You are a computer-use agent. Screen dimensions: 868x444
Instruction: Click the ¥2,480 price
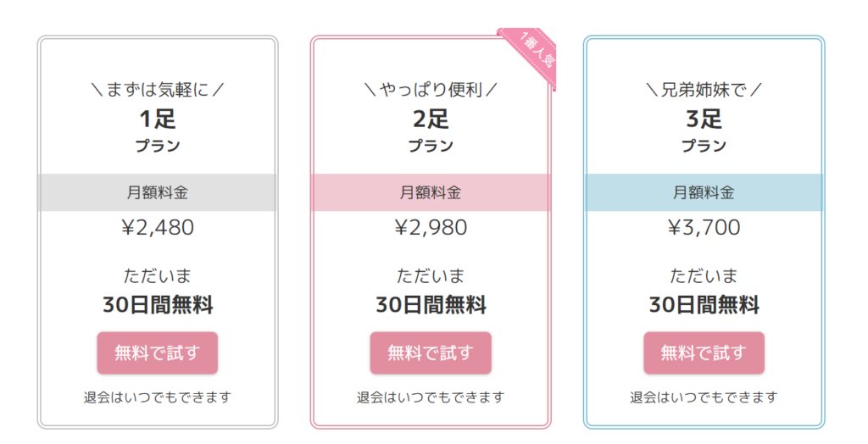click(x=158, y=228)
